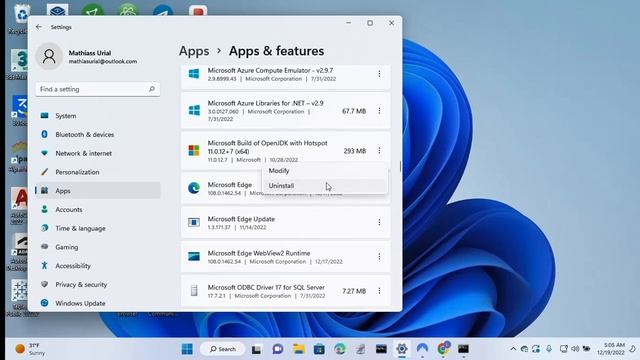Open the NordVPN mountain icon on taskbar
The height and width of the screenshot is (360, 640).
(422, 349)
